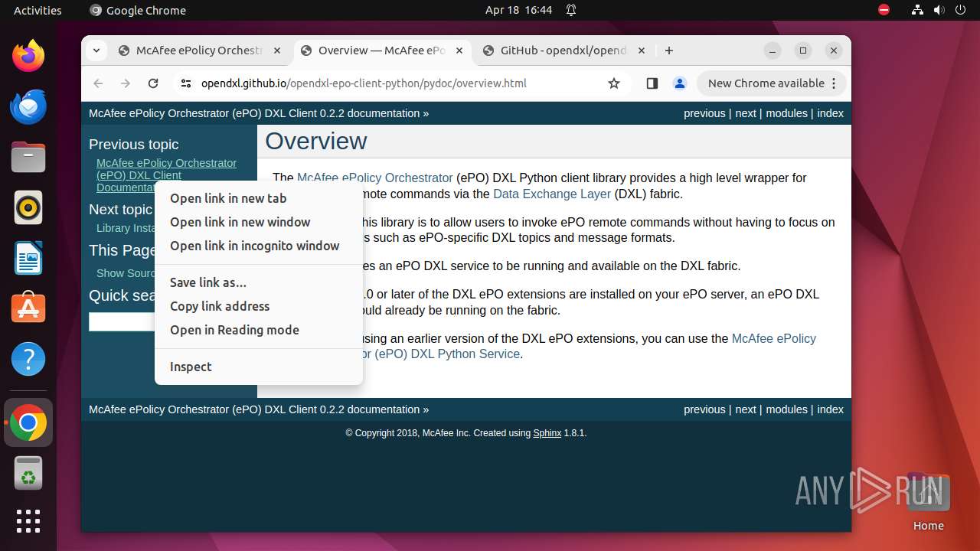
Task: Open the footer bar 'modules' link
Action: (786, 409)
